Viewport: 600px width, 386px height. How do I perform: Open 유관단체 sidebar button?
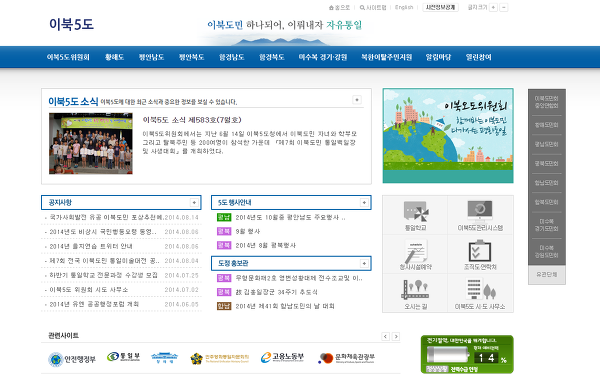pyautogui.click(x=547, y=275)
